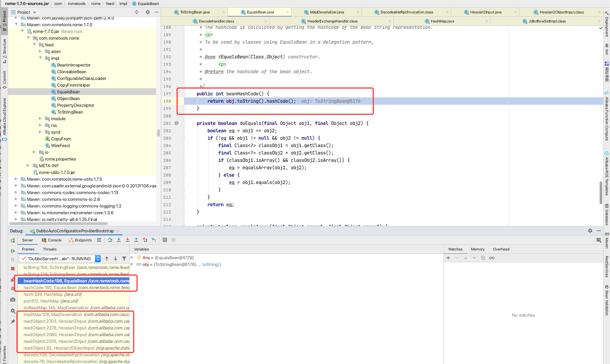The width and height of the screenshot is (610, 364).
Task: Open the Threads tab in debugger
Action: tap(50, 249)
